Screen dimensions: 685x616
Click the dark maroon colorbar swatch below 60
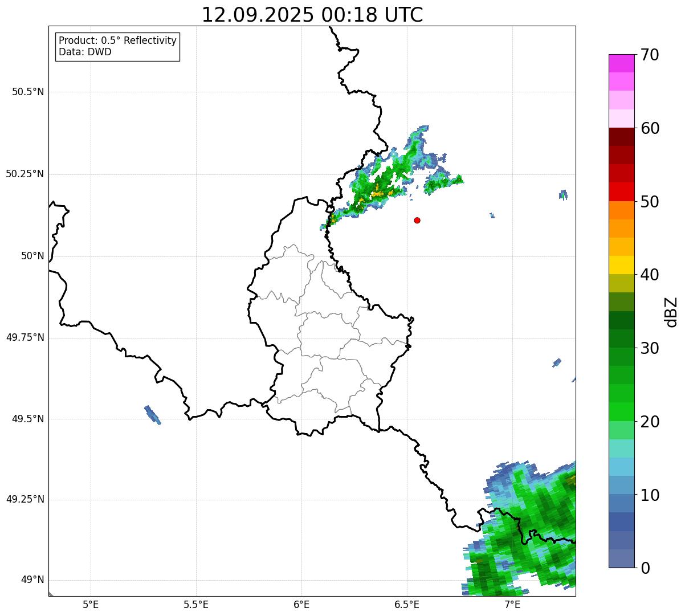pyautogui.click(x=621, y=137)
